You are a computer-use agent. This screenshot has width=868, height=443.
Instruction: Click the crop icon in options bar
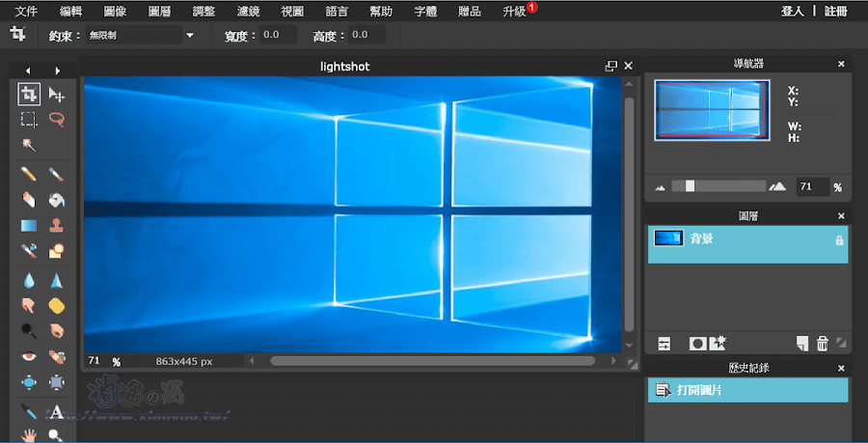tap(17, 35)
